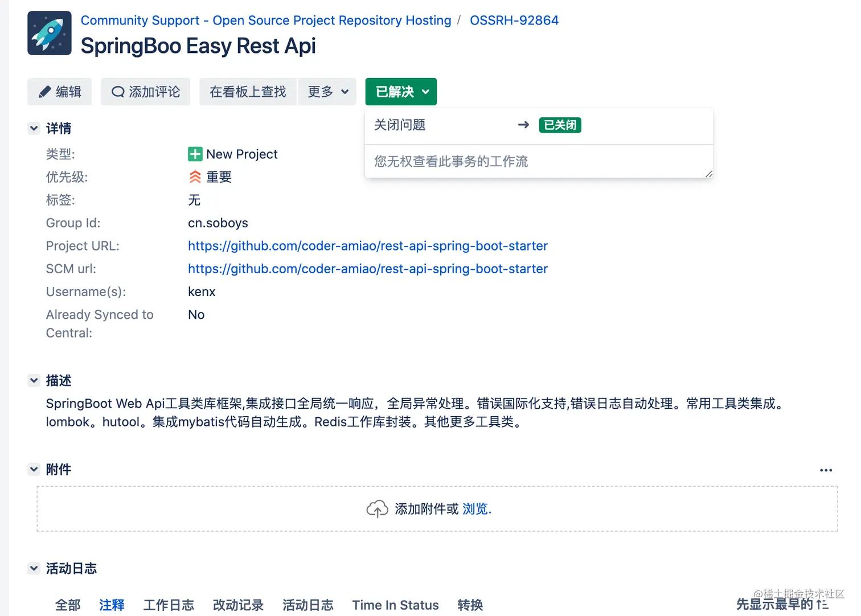Image resolution: width=861 pixels, height=616 pixels.
Task: Click the orange priority chevrons icon
Action: coord(195,177)
